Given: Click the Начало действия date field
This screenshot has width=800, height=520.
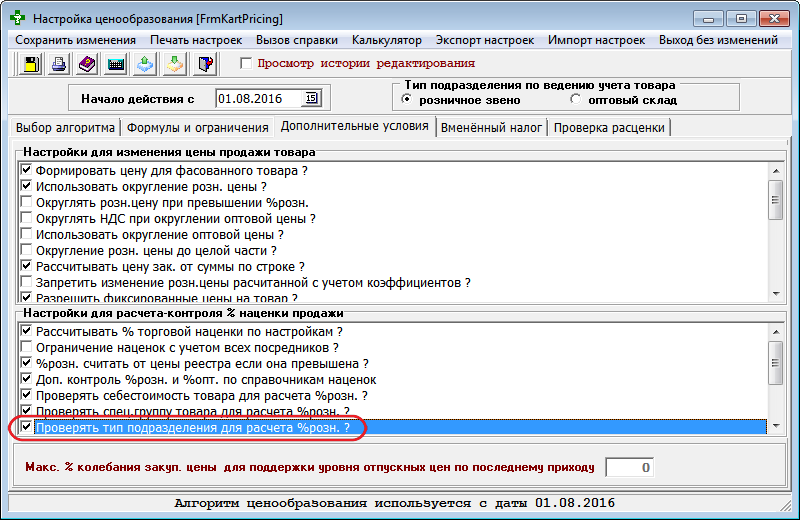Looking at the screenshot, I should pyautogui.click(x=259, y=98).
